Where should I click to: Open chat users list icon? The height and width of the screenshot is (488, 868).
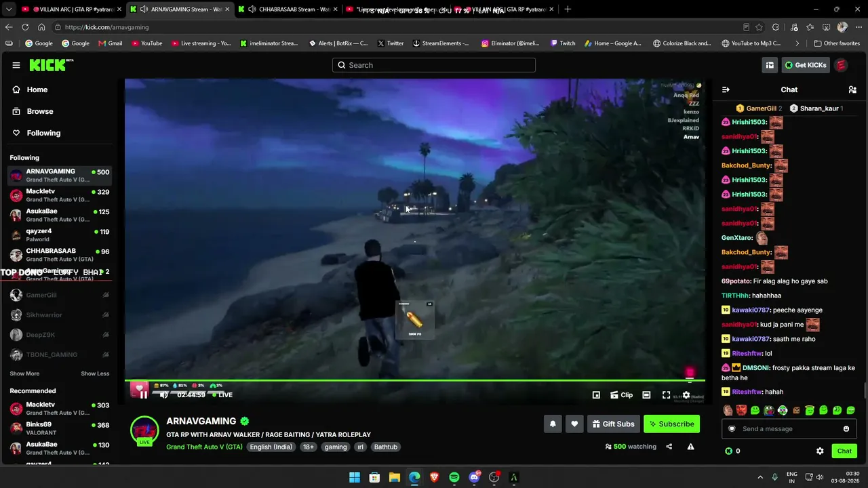[852, 89]
